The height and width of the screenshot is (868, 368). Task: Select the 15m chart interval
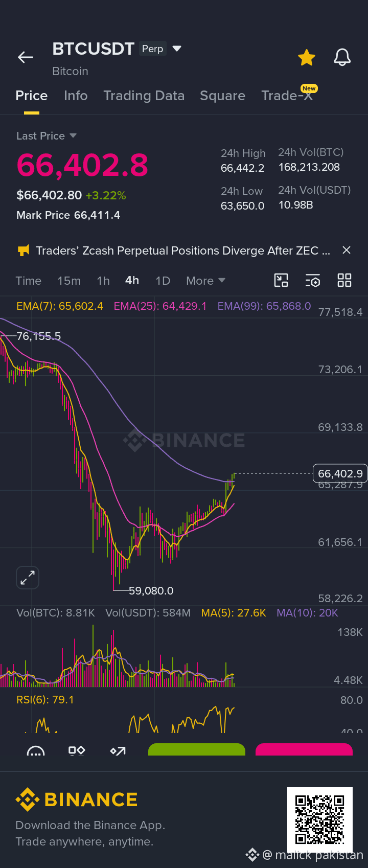[x=69, y=281]
